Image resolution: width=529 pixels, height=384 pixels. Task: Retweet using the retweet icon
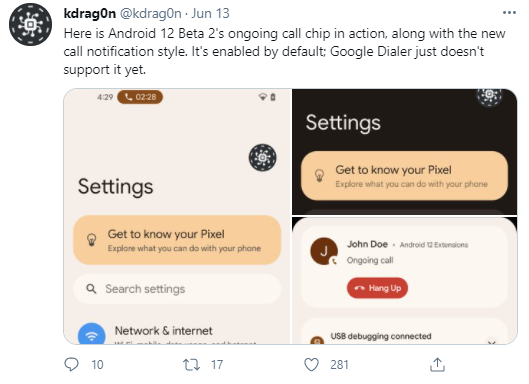[191, 365]
